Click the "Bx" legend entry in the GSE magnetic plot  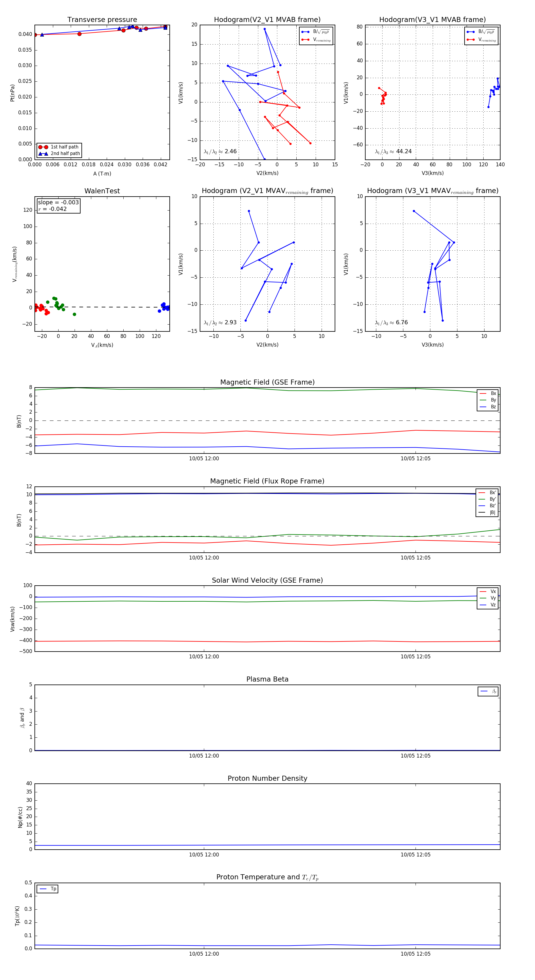click(x=488, y=393)
